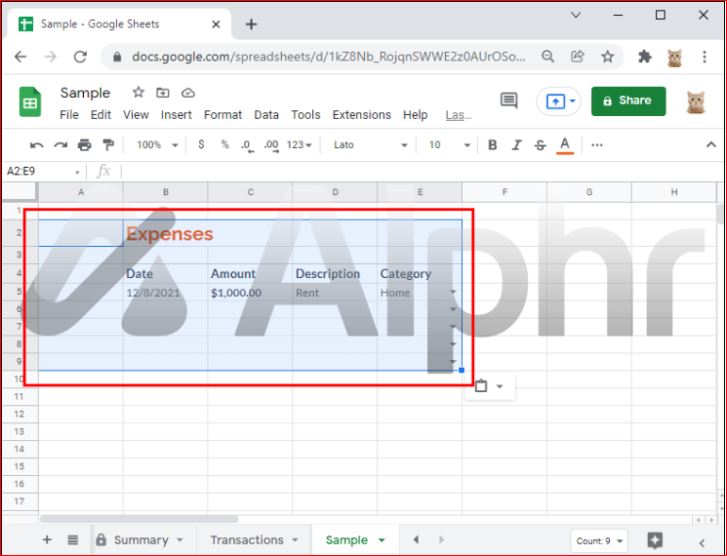
Task: Open the zoom level 100% dropdown
Action: coord(158,145)
